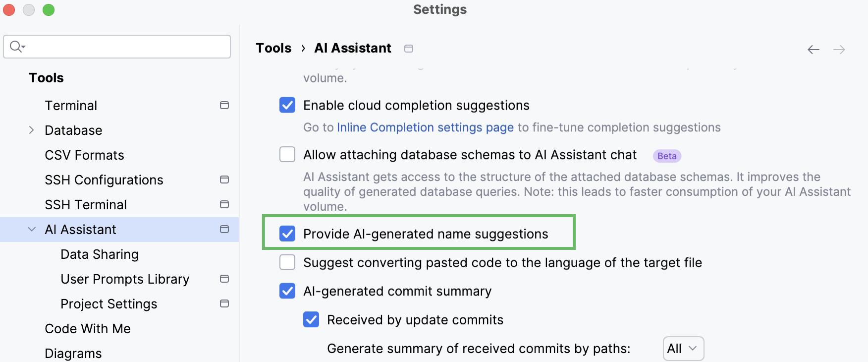The image size is (868, 362).
Task: Click the back arrow in settings header
Action: [813, 49]
